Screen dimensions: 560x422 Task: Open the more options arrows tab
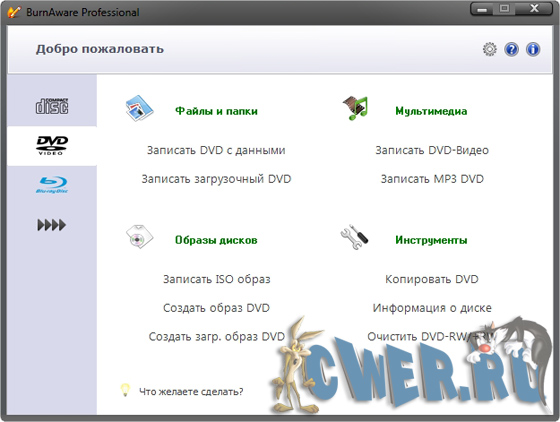click(52, 225)
